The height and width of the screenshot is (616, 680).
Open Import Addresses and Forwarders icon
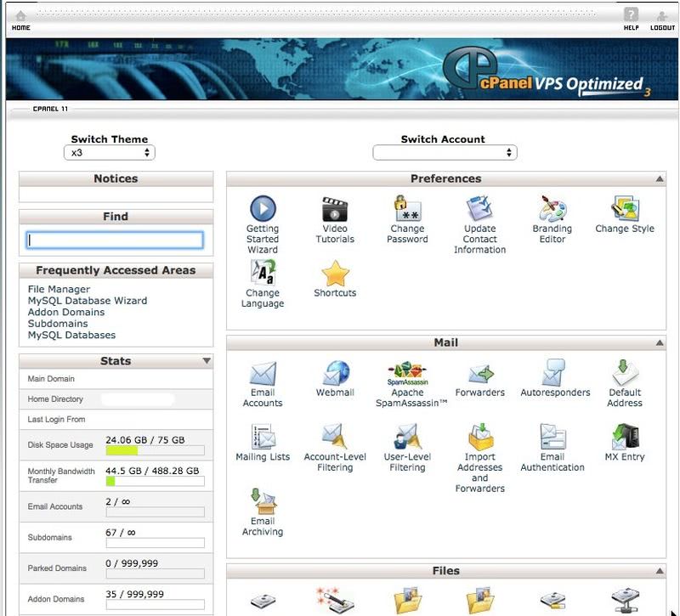coord(480,437)
